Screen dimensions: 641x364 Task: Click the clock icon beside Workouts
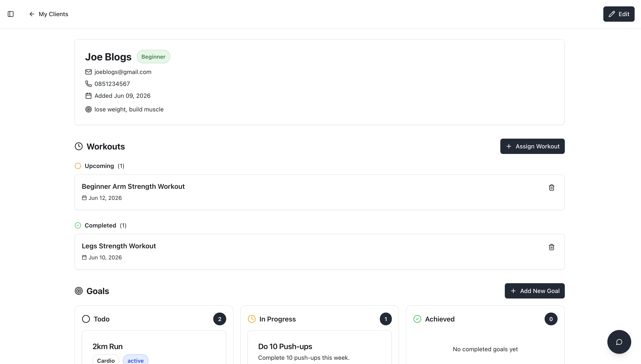click(x=79, y=146)
